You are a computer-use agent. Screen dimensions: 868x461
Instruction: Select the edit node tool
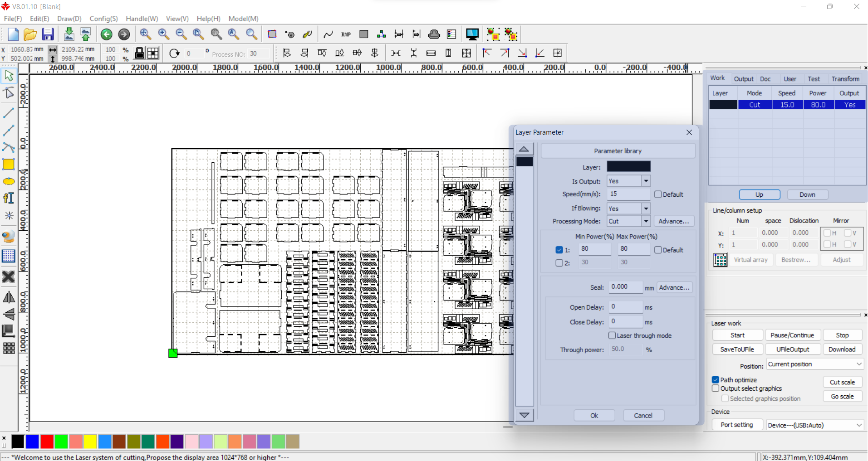[x=9, y=93]
